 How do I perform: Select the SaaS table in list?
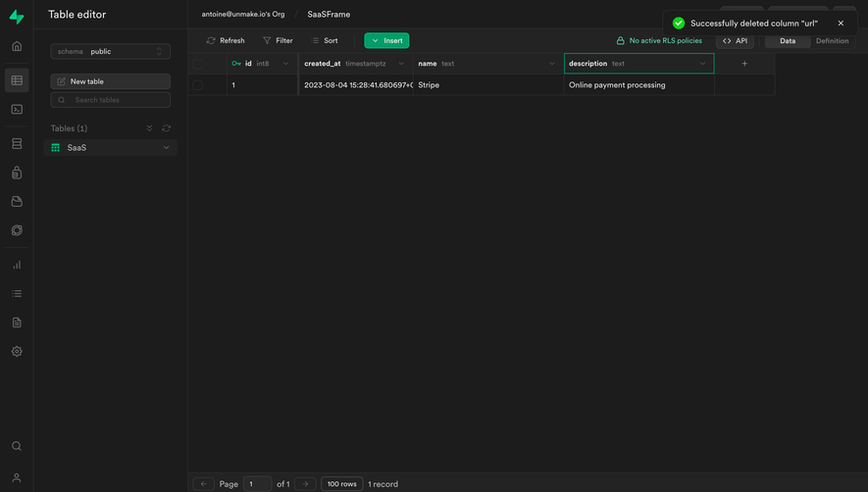point(110,148)
